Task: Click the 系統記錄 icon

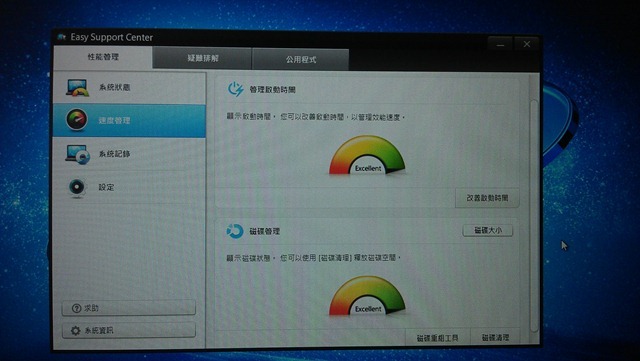Action: pos(77,154)
